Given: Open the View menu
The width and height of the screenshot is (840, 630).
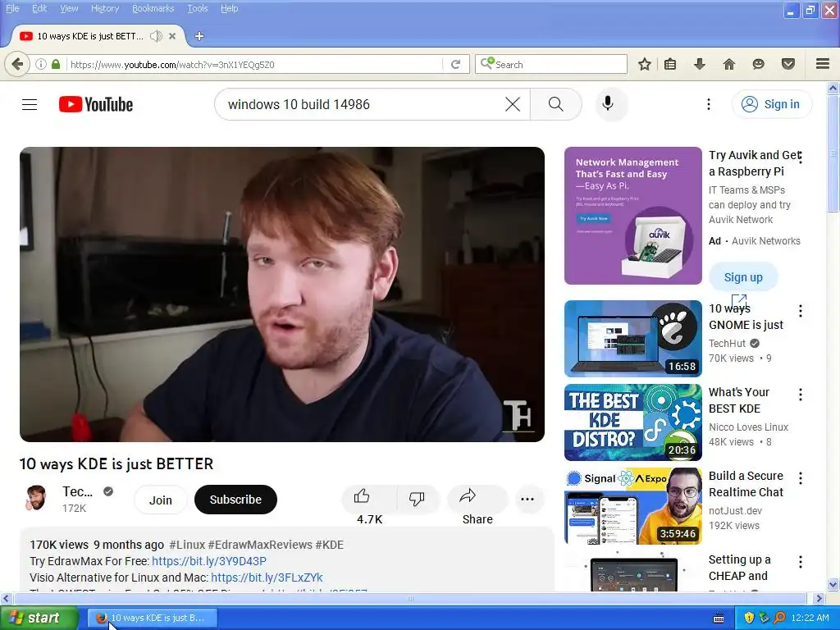Looking at the screenshot, I should coord(69,8).
